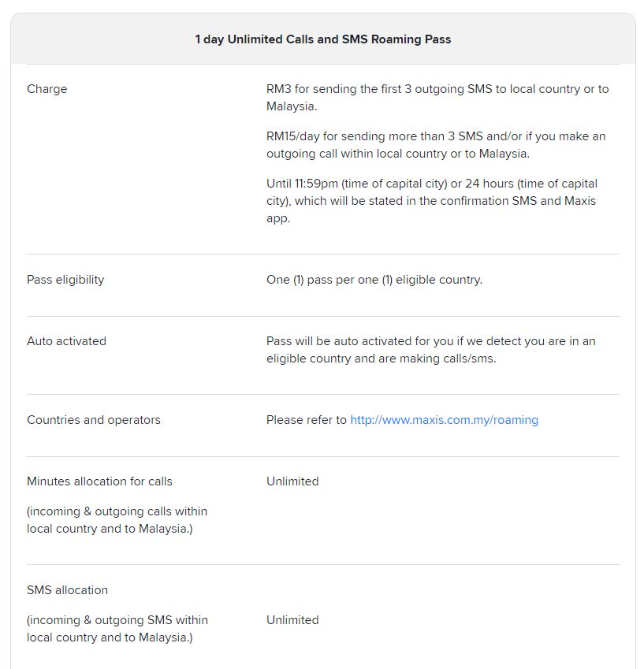The image size is (644, 669).
Task: Click the incoming & outgoing SMS note
Action: click(x=117, y=629)
